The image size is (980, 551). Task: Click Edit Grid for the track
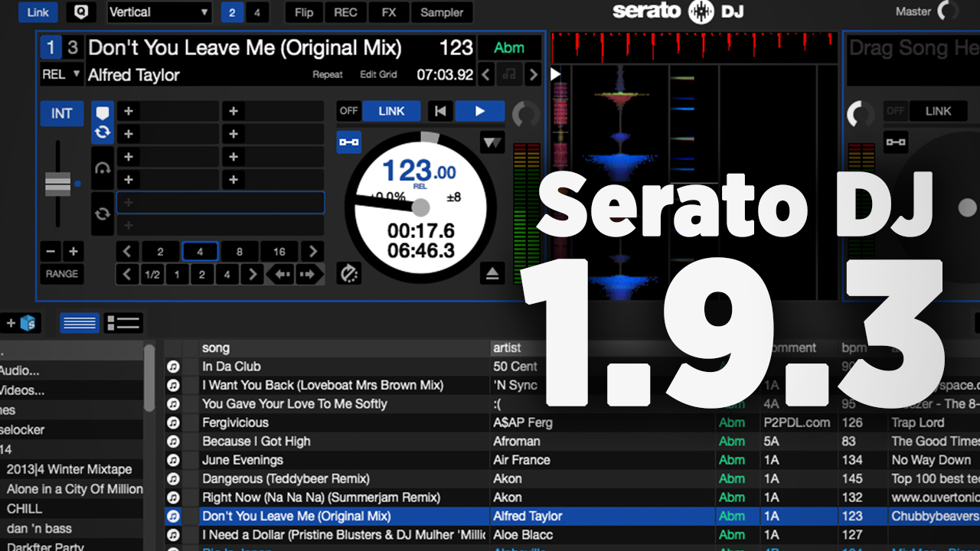[378, 75]
